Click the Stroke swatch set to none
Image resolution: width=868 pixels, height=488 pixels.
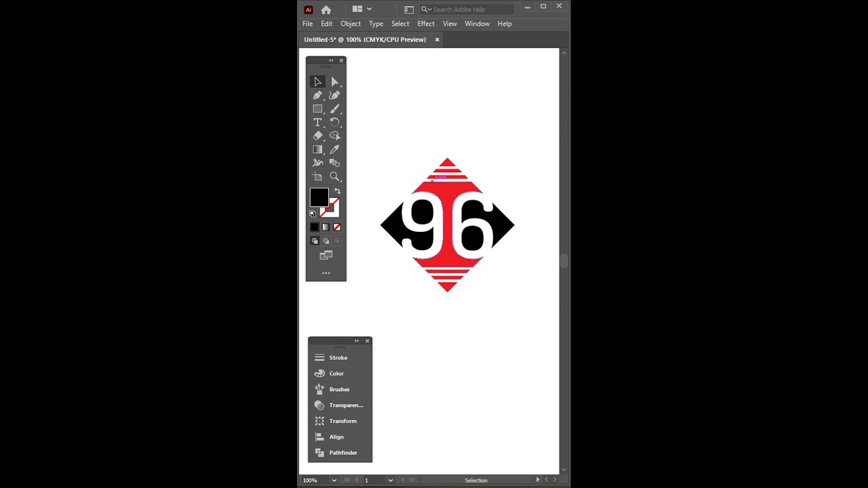(334, 211)
